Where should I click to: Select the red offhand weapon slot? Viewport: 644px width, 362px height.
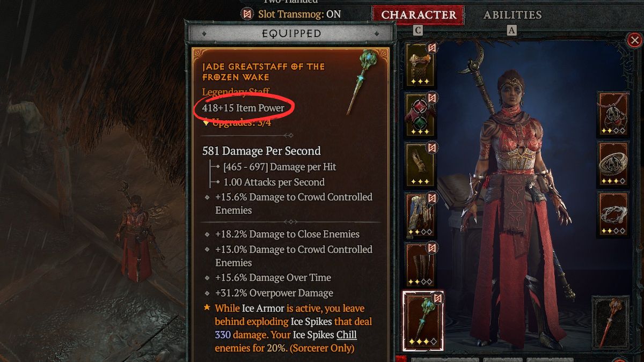pyautogui.click(x=612, y=322)
